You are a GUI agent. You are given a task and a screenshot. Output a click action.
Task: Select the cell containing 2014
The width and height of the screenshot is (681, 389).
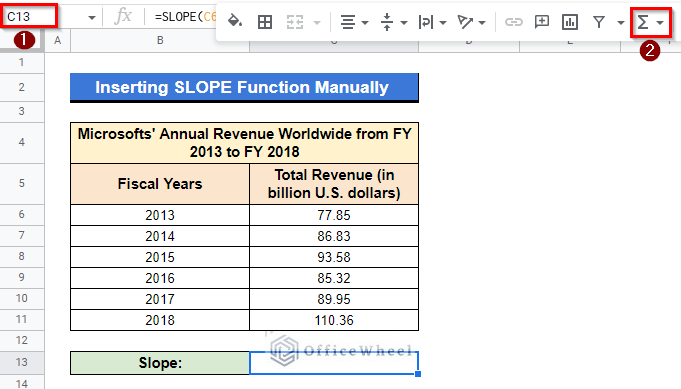[160, 236]
